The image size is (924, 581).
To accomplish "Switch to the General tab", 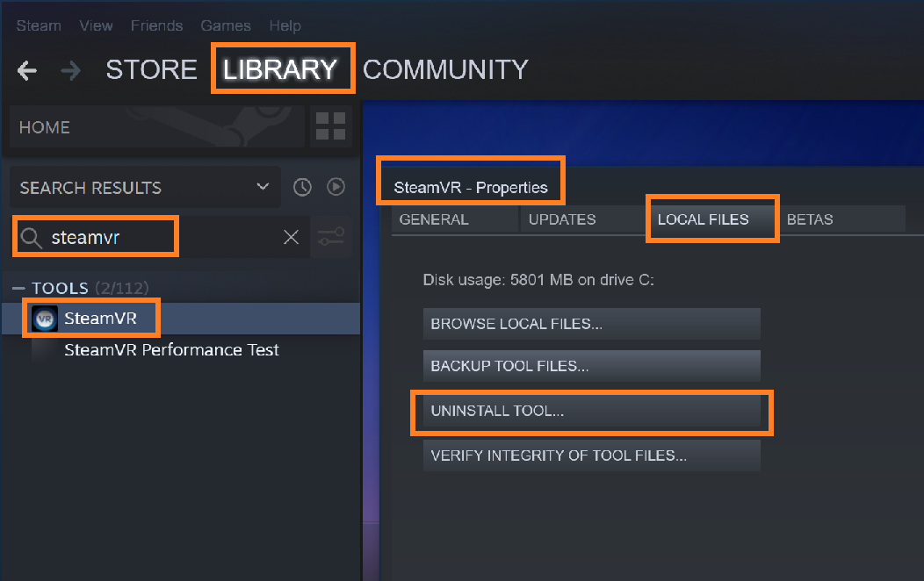I will tap(455, 219).
